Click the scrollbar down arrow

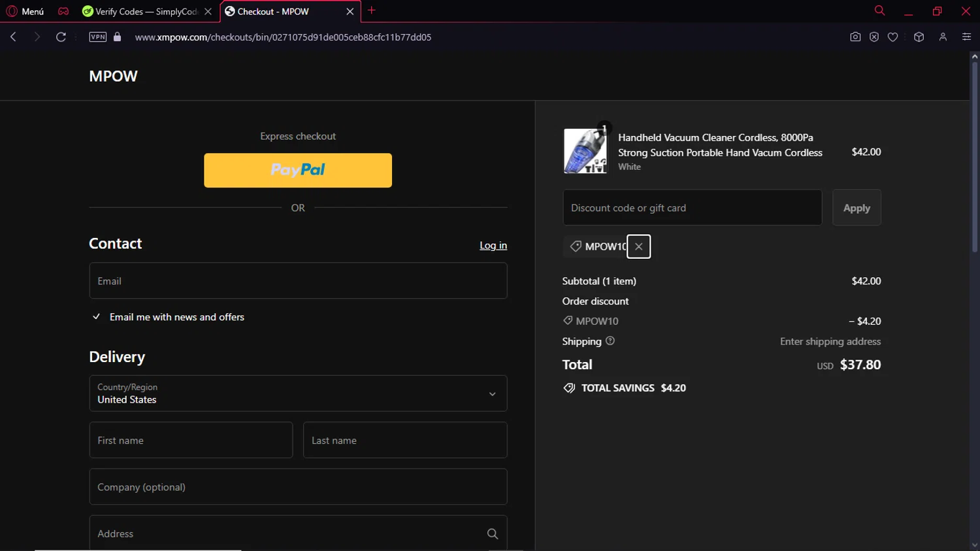975,545
